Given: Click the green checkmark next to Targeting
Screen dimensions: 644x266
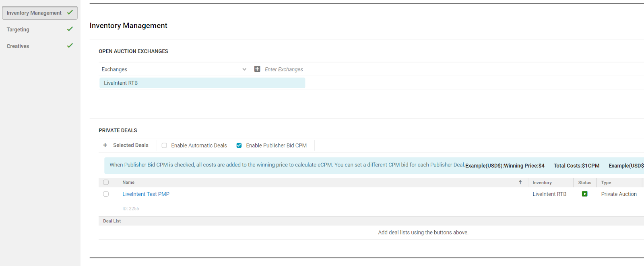Looking at the screenshot, I should click(x=70, y=29).
